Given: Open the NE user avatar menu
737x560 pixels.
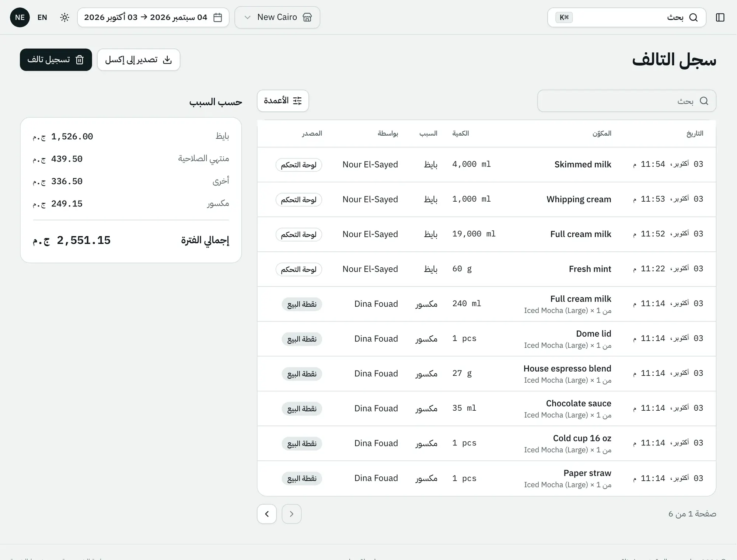Looking at the screenshot, I should 20,17.
